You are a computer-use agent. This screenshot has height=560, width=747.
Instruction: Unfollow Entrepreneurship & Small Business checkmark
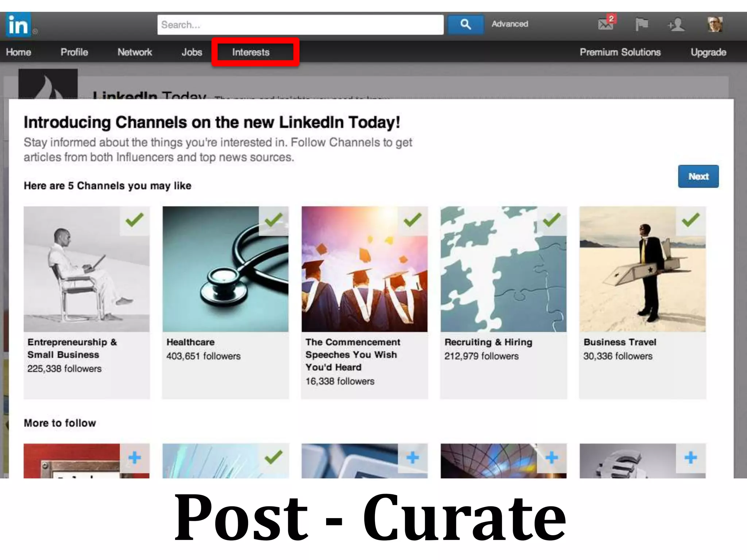point(135,220)
